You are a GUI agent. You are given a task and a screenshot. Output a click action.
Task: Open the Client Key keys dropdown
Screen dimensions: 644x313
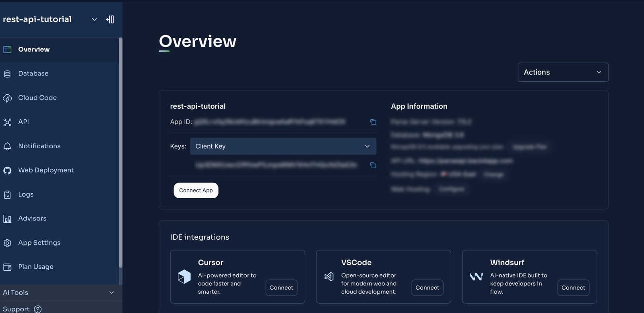[283, 146]
